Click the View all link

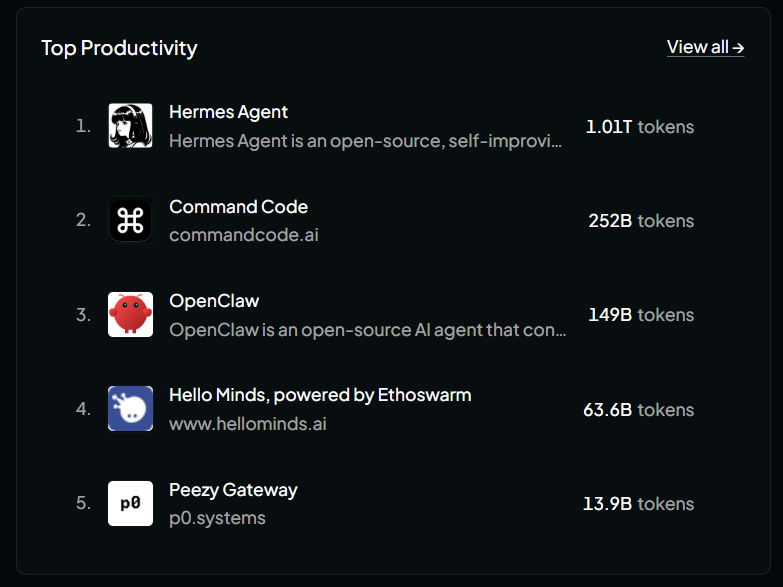click(x=705, y=47)
